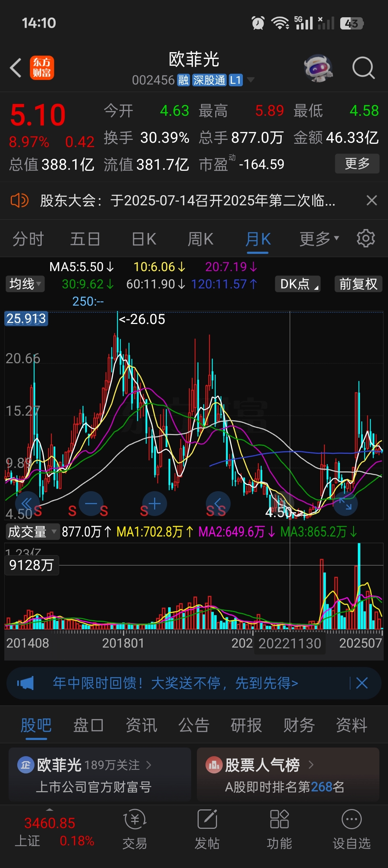Expand the 更多 chart period dropdown

[x=319, y=239]
